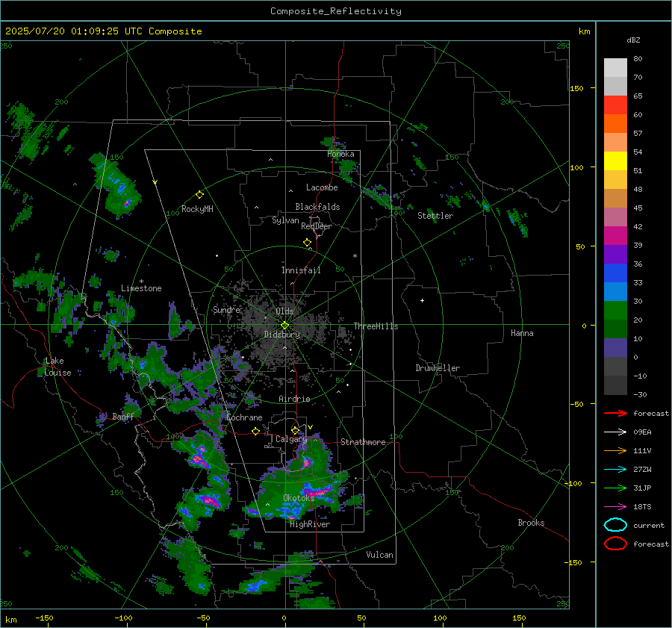Click the Blackfalds label
The width and height of the screenshot is (672, 628).
point(317,207)
